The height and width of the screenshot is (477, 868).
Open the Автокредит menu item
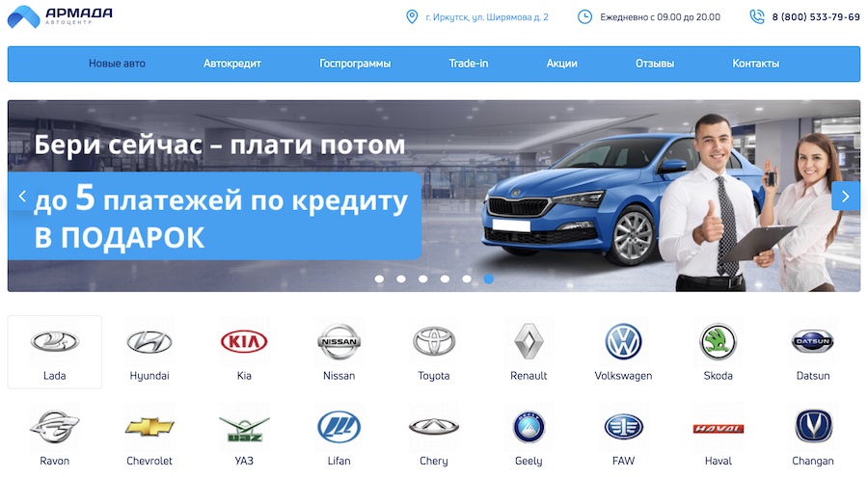[231, 64]
